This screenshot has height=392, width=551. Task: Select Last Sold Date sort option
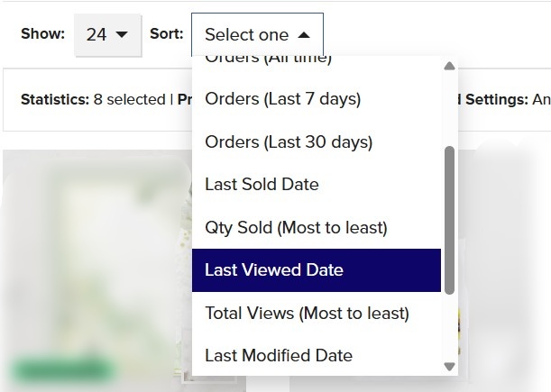click(317, 185)
